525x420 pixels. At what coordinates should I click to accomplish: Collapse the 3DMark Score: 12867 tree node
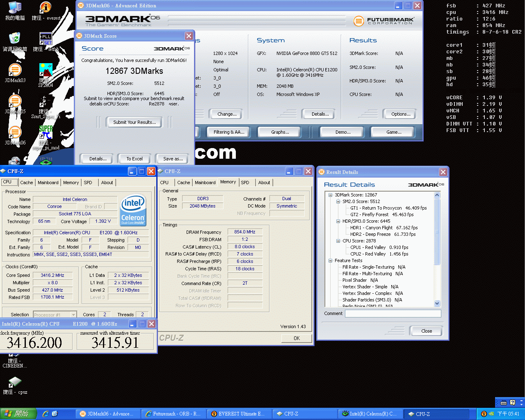pyautogui.click(x=330, y=195)
